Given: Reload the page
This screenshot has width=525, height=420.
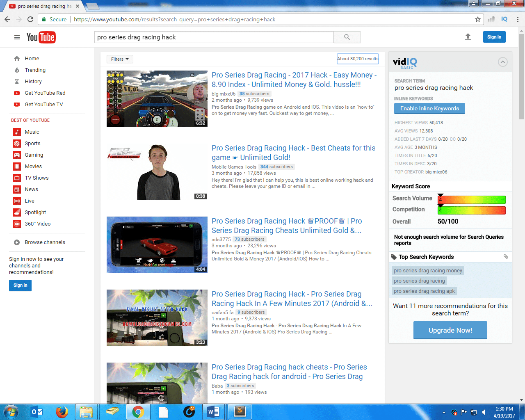Looking at the screenshot, I should tap(30, 19).
